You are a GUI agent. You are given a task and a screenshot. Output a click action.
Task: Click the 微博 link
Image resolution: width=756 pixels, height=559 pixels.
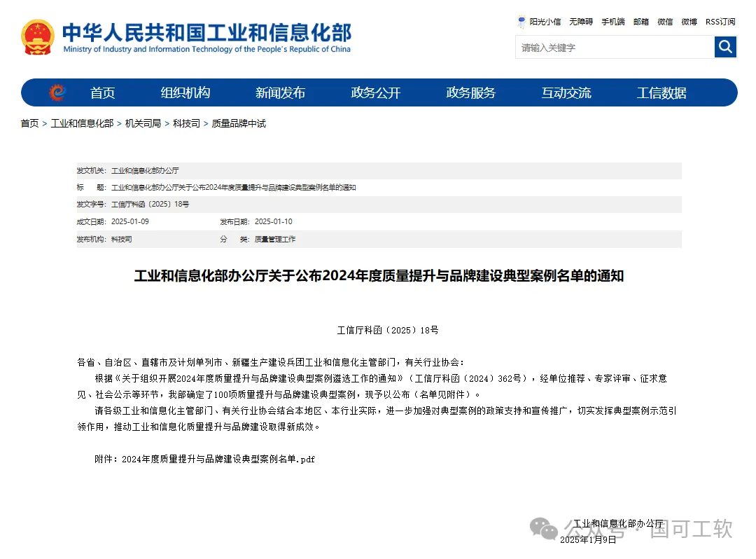tap(689, 22)
